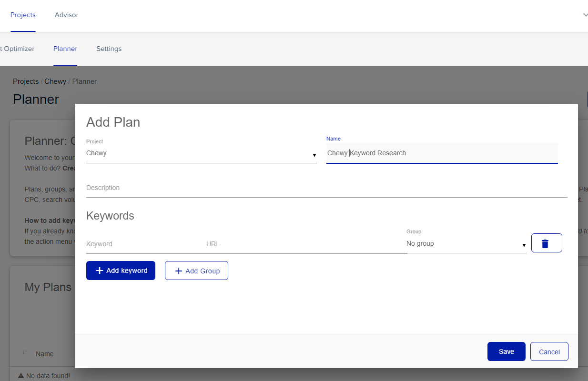Open the Project dropdown showing Chewy
588x381 pixels.
[x=201, y=153]
